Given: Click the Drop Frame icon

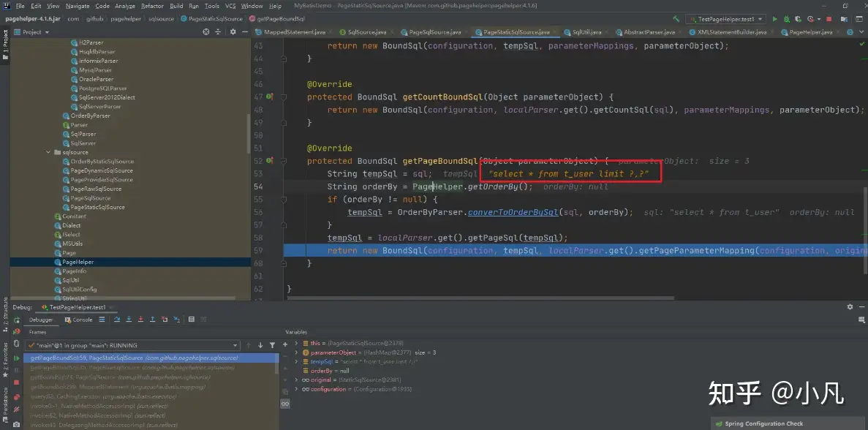Looking at the screenshot, I should (x=165, y=320).
